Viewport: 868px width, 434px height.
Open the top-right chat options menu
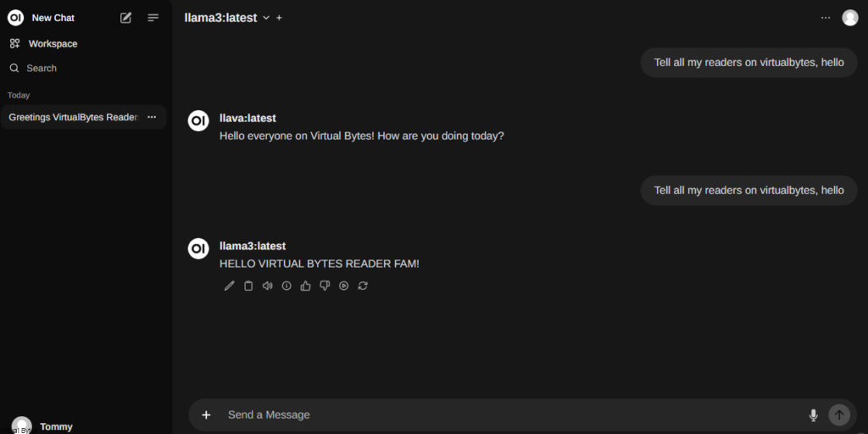[826, 18]
